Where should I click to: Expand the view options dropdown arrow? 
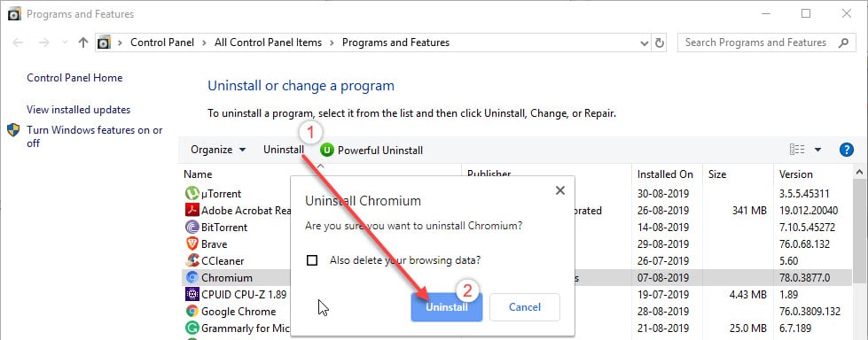click(817, 150)
